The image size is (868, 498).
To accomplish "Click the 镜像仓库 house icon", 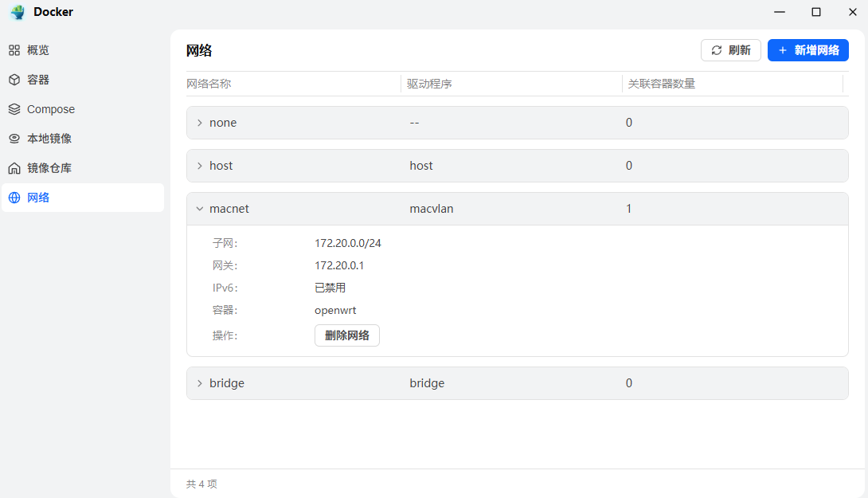I will (x=14, y=168).
